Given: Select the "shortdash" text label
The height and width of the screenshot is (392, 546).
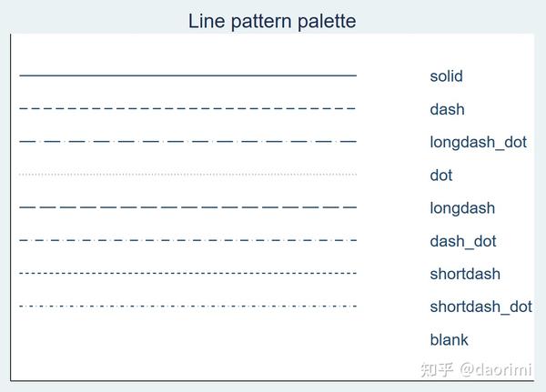Looking at the screenshot, I should tap(465, 274).
